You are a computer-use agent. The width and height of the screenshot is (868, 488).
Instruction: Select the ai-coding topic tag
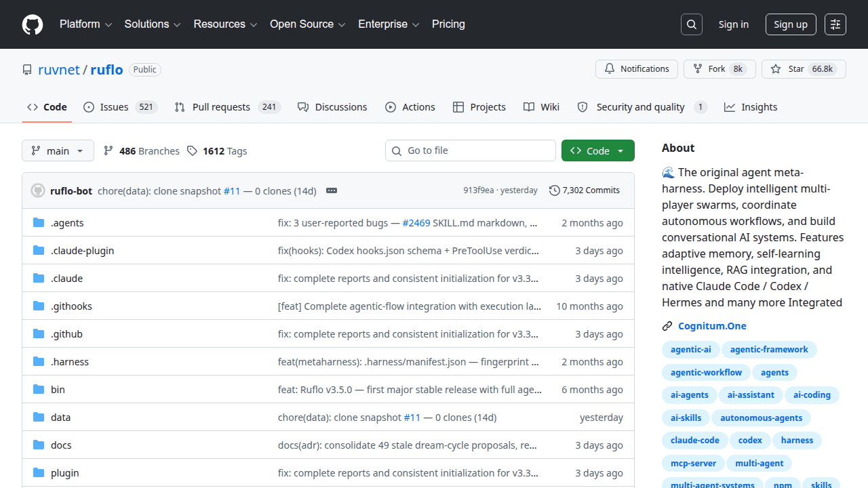point(812,395)
